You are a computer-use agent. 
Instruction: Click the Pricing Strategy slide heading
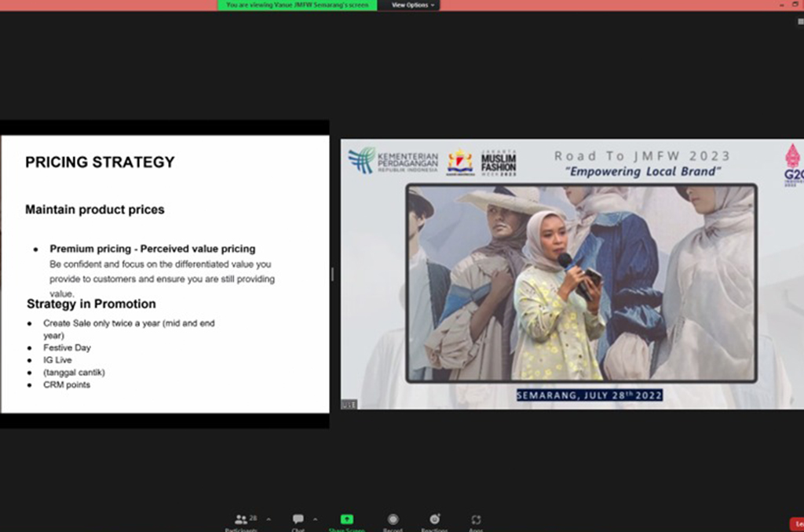tap(100, 162)
